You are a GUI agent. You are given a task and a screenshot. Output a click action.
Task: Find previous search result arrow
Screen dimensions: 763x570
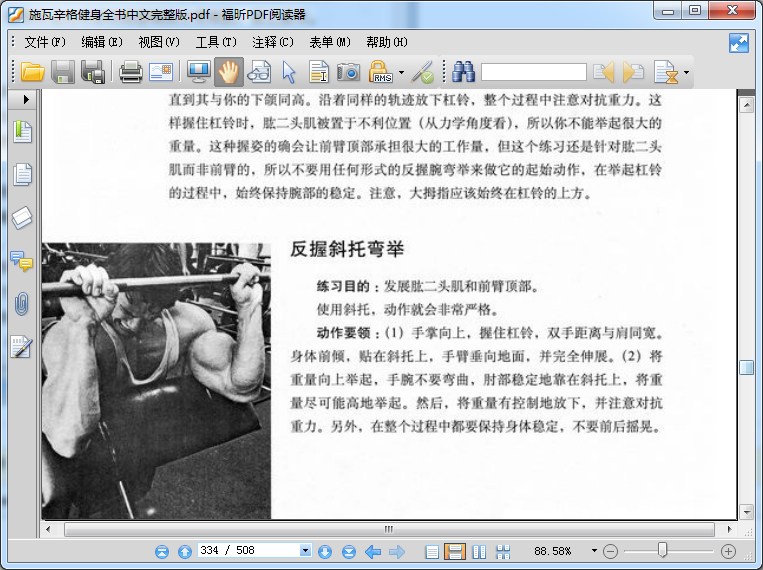click(x=604, y=72)
